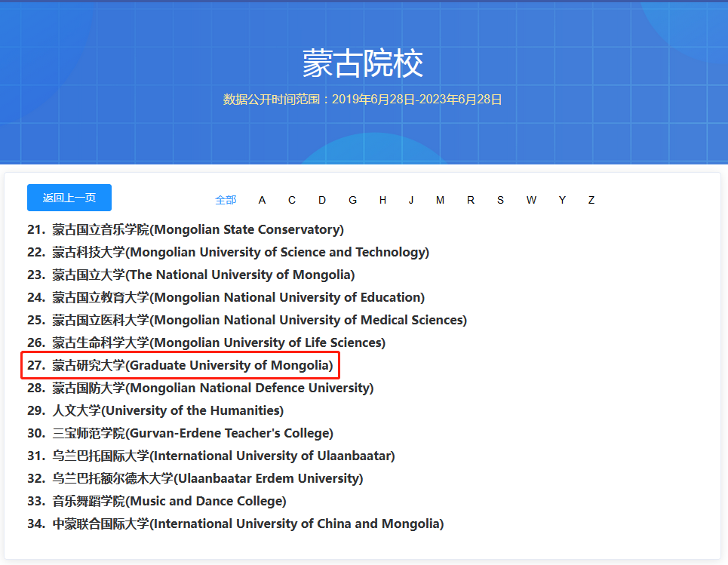728x565 pixels.
Task: Filter schools by letter W
Action: tap(531, 200)
